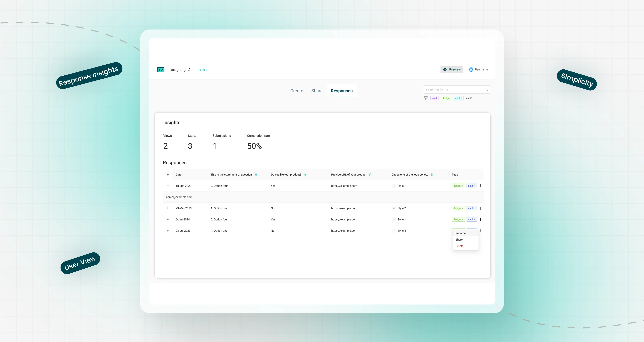Viewport: 644px width, 342px height.
Task: Switch to the Create tab
Action: 297,91
